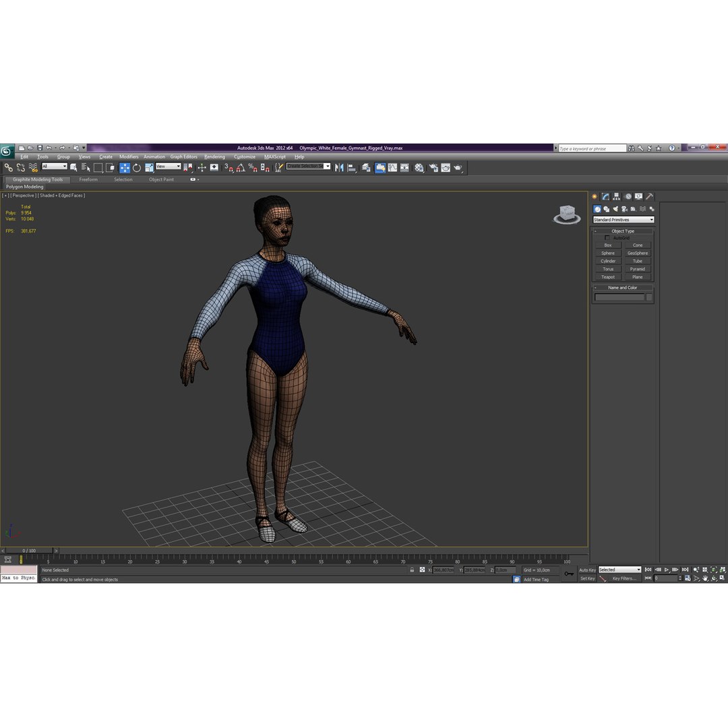Toggle Auto Key animation mode
This screenshot has height=728, width=728.
point(587,570)
